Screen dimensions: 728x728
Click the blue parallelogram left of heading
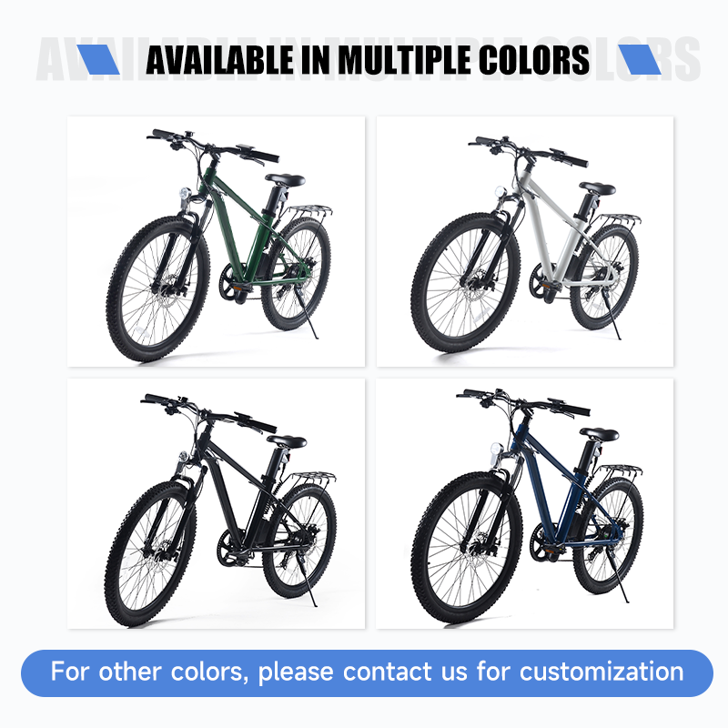point(98,59)
